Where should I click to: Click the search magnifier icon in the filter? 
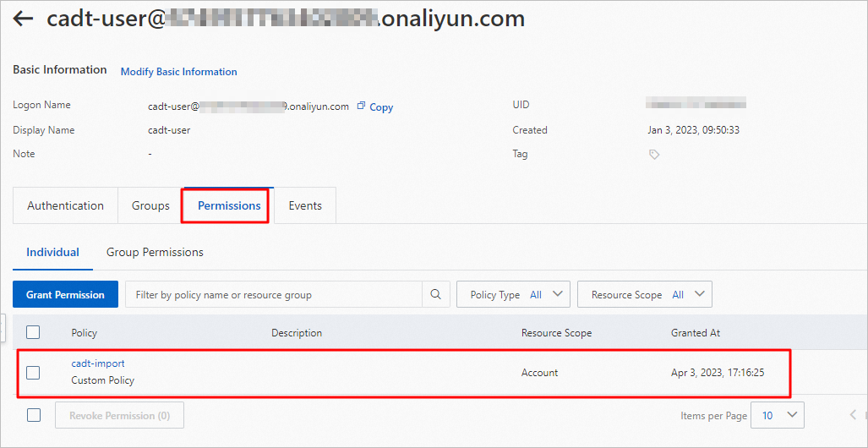coord(436,294)
